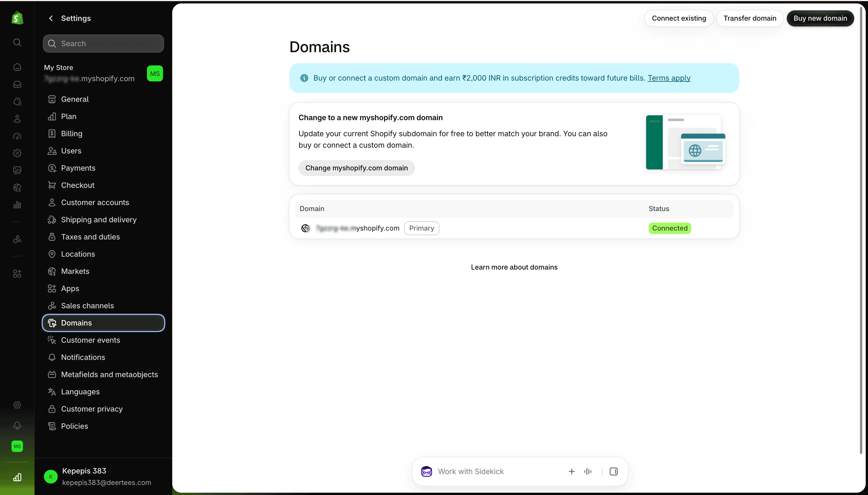Open Apps grid icon in the left rail
The width and height of the screenshot is (868, 495).
coord(17,274)
